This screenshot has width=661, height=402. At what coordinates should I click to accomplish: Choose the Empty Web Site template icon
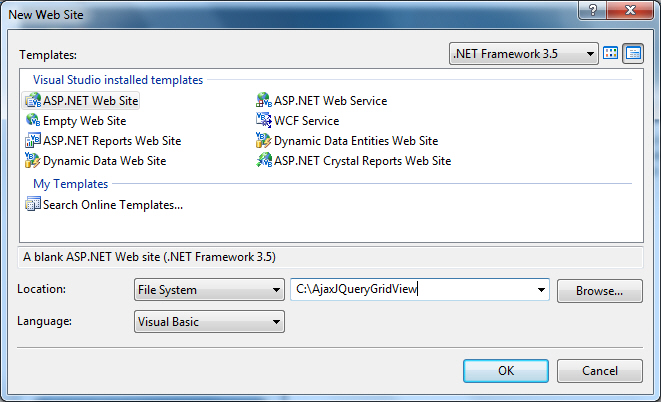coord(33,120)
